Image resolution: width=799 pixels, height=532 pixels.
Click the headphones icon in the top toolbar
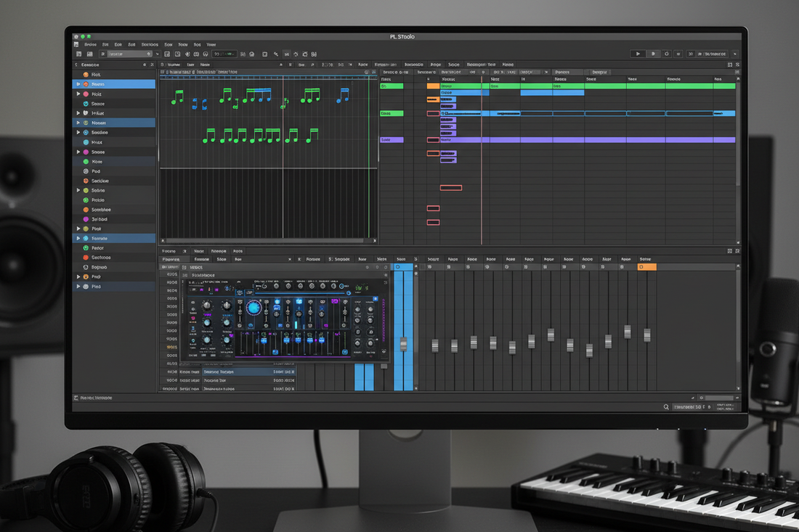206,54
